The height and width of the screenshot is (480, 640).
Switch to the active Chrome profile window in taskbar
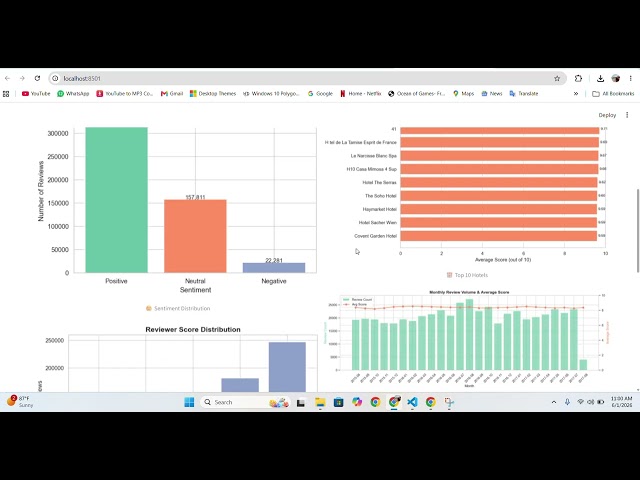tap(394, 402)
